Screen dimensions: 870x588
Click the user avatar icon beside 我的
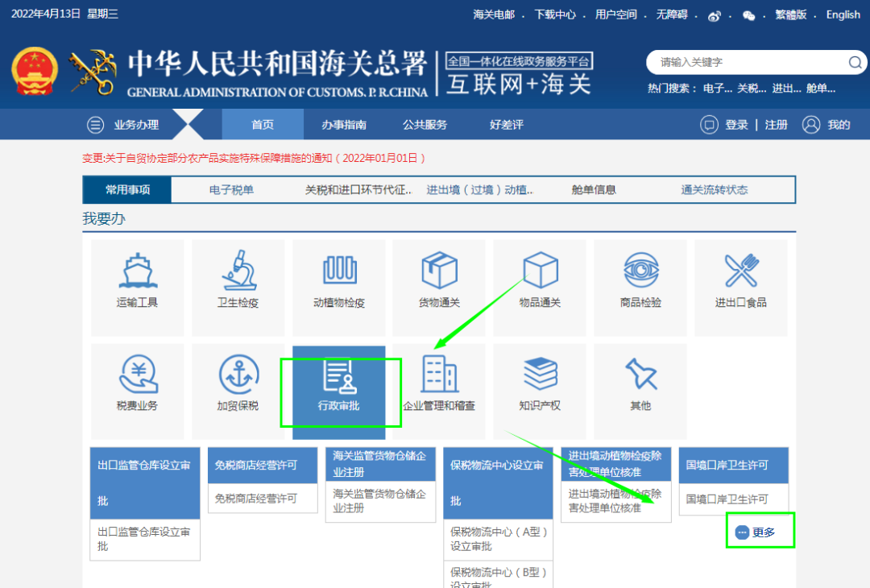point(811,125)
